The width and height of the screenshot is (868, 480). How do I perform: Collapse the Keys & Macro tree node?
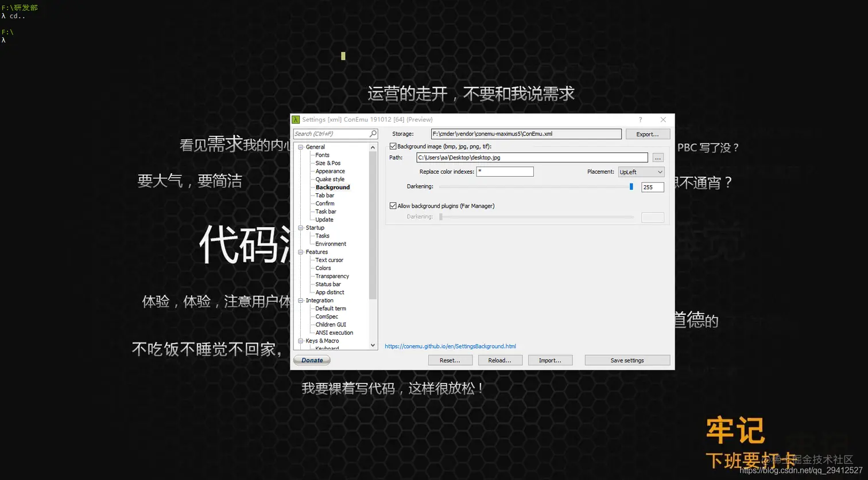(x=300, y=341)
